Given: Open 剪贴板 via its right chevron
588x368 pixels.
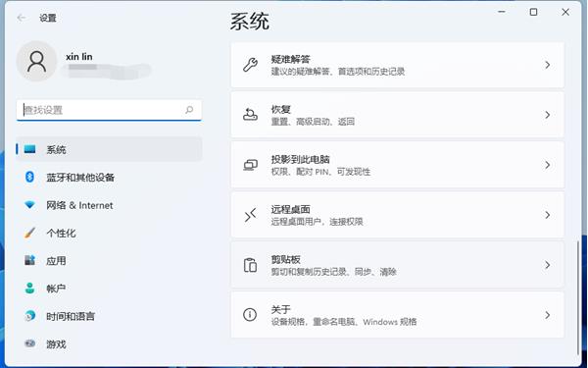Looking at the screenshot, I should click(548, 265).
